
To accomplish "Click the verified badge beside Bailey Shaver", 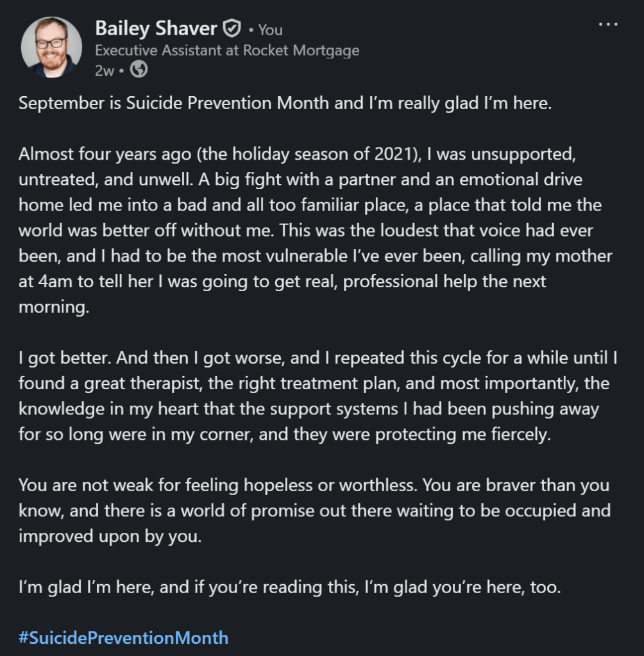I will pos(232,29).
